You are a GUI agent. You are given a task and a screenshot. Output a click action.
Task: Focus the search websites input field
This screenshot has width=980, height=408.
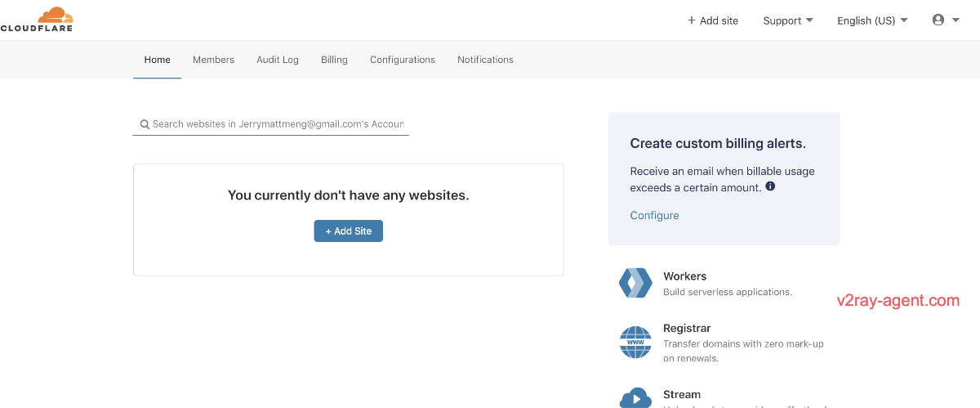pos(278,124)
